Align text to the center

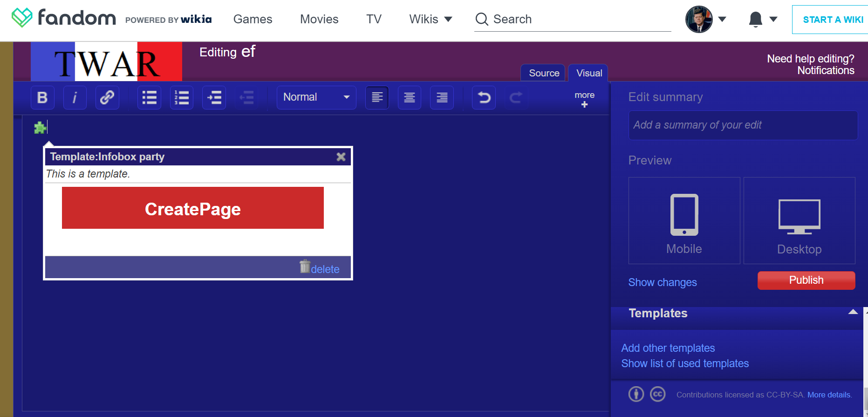point(410,97)
